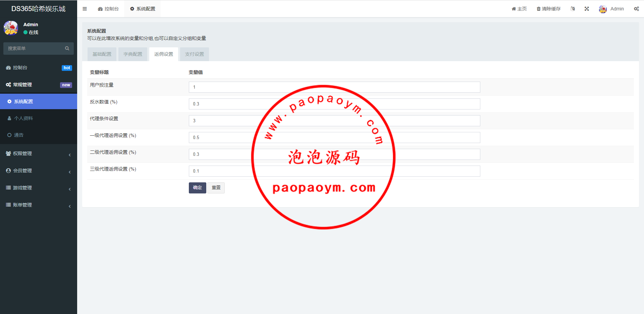Click the 在线 online status text
Screen dimensions: 644x314
pyautogui.click(x=34, y=32)
